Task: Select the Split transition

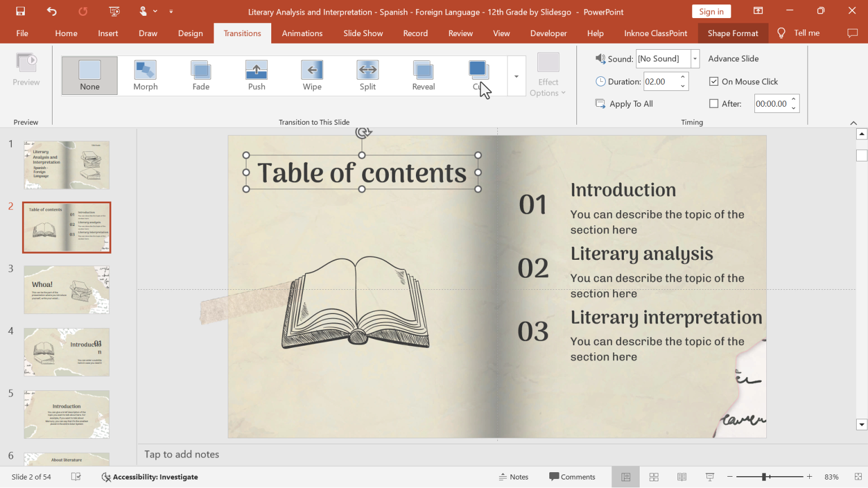Action: click(367, 75)
